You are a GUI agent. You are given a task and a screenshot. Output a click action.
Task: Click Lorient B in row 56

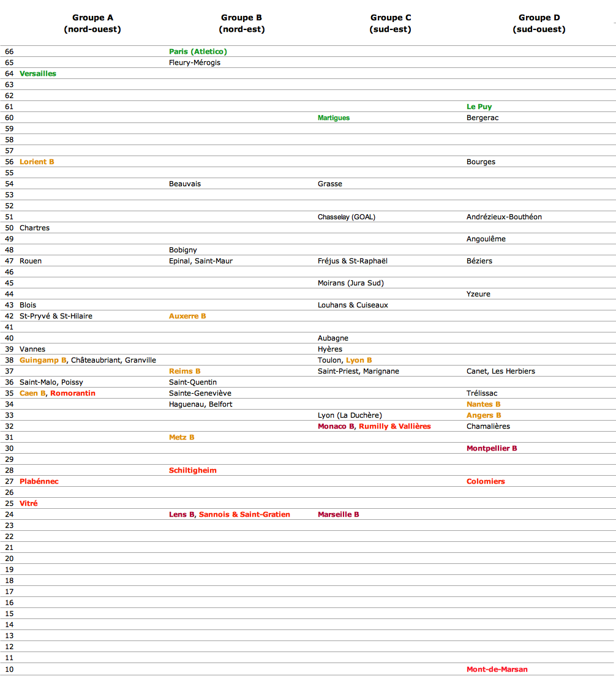[37, 162]
